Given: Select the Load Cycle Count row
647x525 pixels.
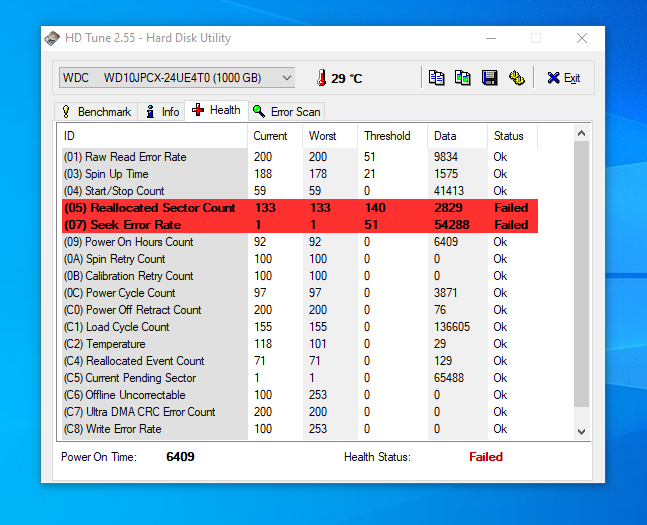Looking at the screenshot, I should (300, 327).
